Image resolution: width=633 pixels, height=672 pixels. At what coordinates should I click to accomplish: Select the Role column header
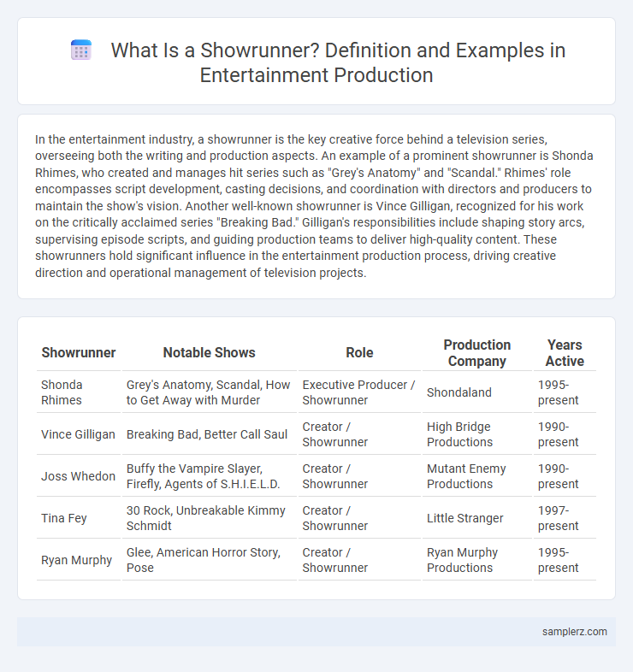pos(359,353)
